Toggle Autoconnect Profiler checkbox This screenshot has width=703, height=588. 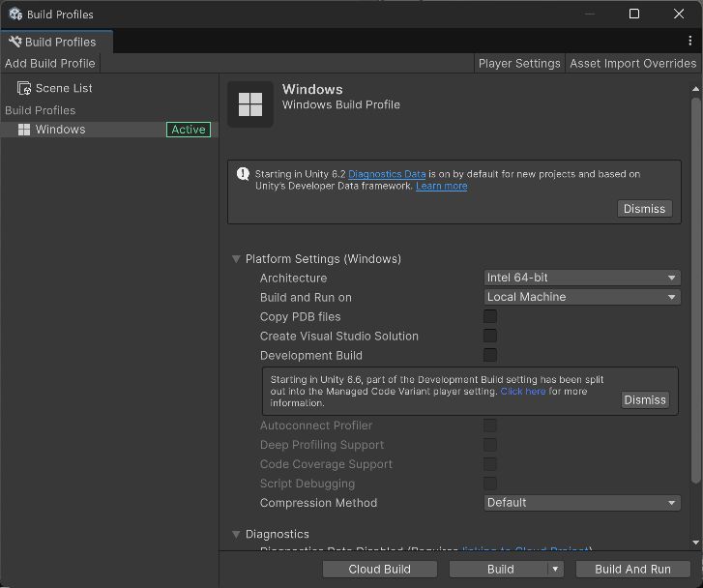(x=490, y=426)
